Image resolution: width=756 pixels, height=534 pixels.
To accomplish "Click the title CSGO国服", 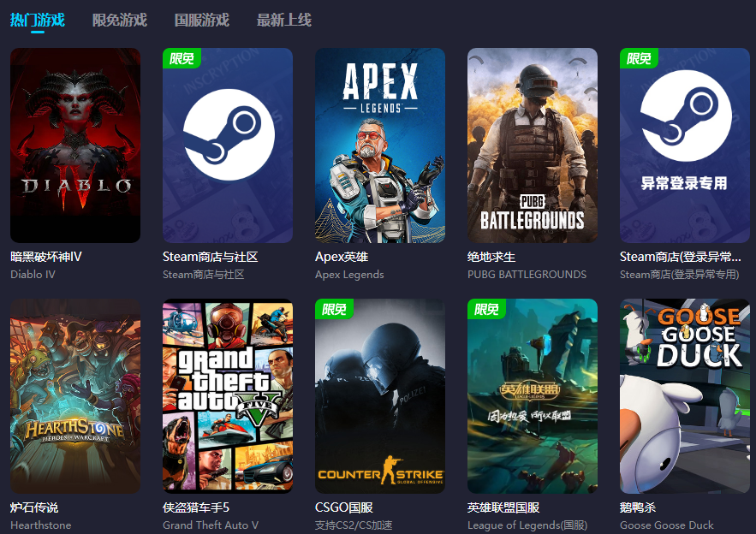I will [x=344, y=507].
